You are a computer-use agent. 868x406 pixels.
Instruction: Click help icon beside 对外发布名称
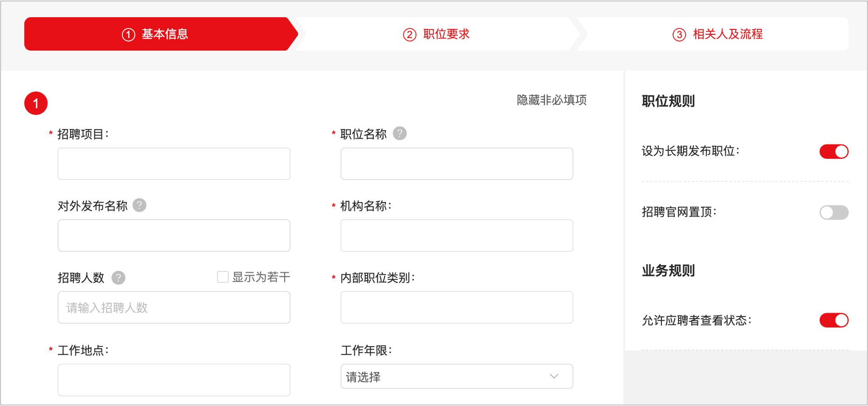140,205
